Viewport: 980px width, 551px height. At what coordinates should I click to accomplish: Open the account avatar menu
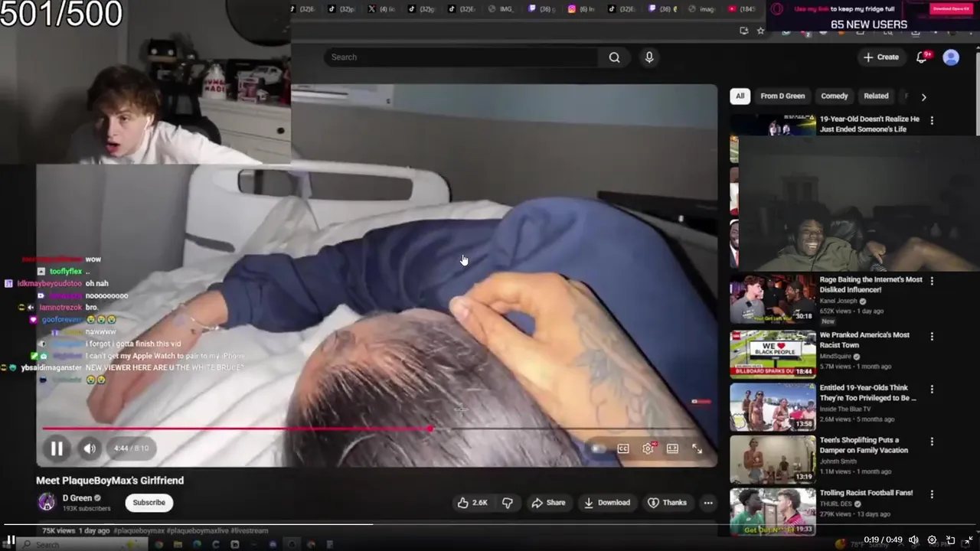[x=951, y=57]
